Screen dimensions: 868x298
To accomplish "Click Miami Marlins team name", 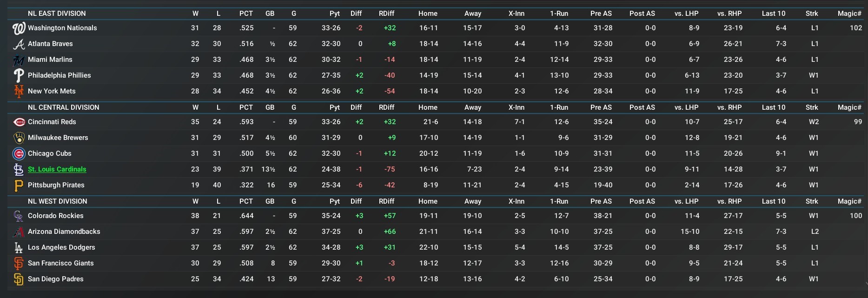I will point(50,60).
